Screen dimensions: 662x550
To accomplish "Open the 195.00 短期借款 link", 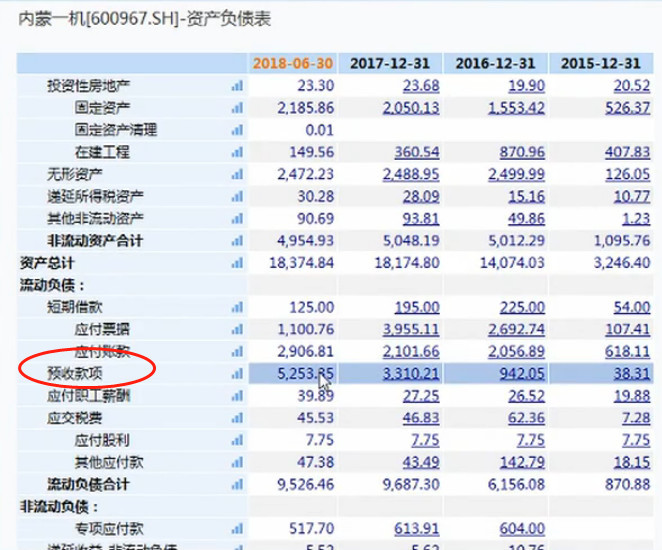I will 417,307.
